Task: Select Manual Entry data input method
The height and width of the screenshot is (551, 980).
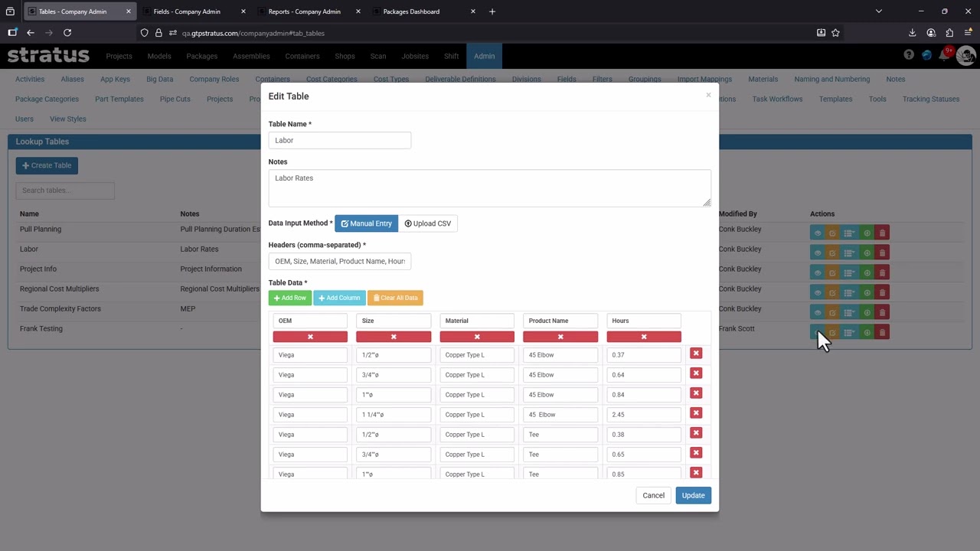Action: tap(367, 223)
